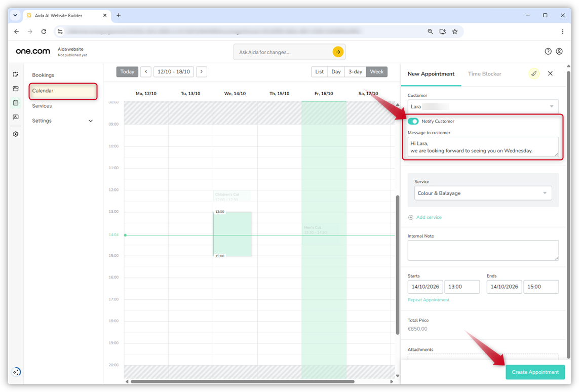This screenshot has height=392, width=579.
Task: Select the Day calendar view
Action: click(x=336, y=71)
